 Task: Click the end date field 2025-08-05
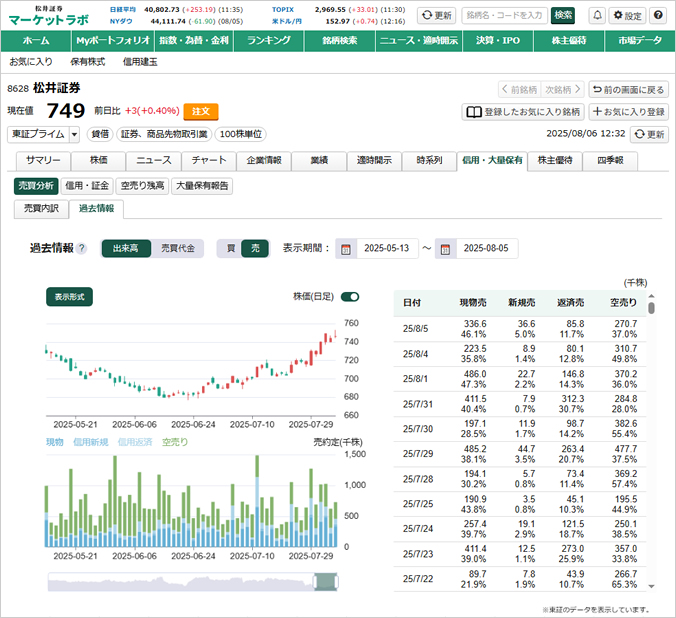tap(486, 248)
